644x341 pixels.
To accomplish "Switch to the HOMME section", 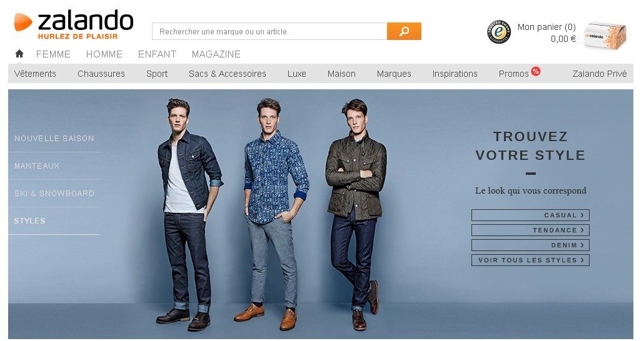I will pos(104,54).
